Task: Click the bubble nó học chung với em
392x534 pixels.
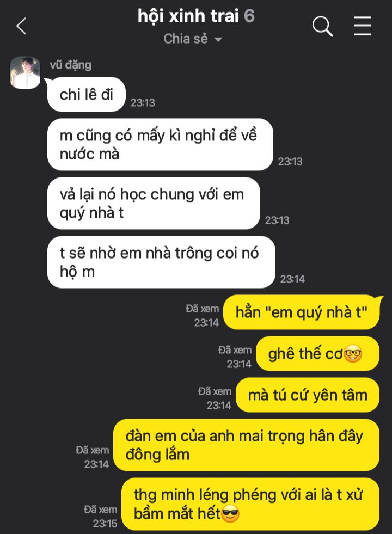Action: pyautogui.click(x=154, y=204)
